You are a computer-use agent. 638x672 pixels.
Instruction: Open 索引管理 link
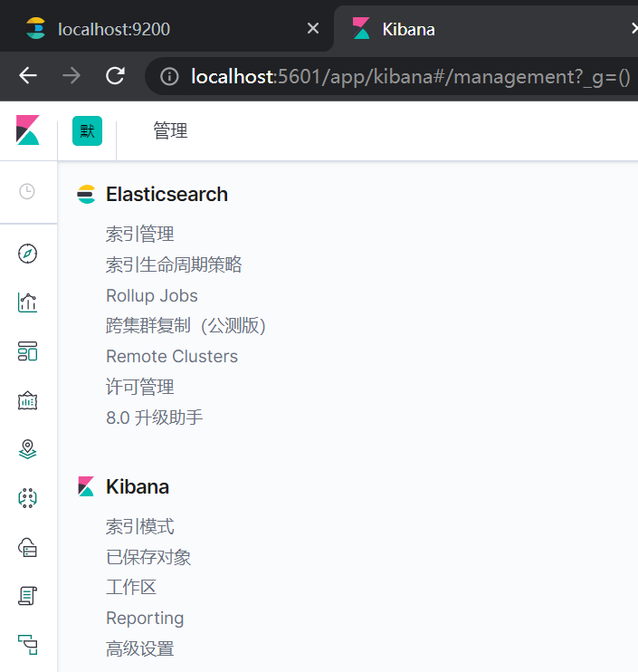pyautogui.click(x=140, y=234)
